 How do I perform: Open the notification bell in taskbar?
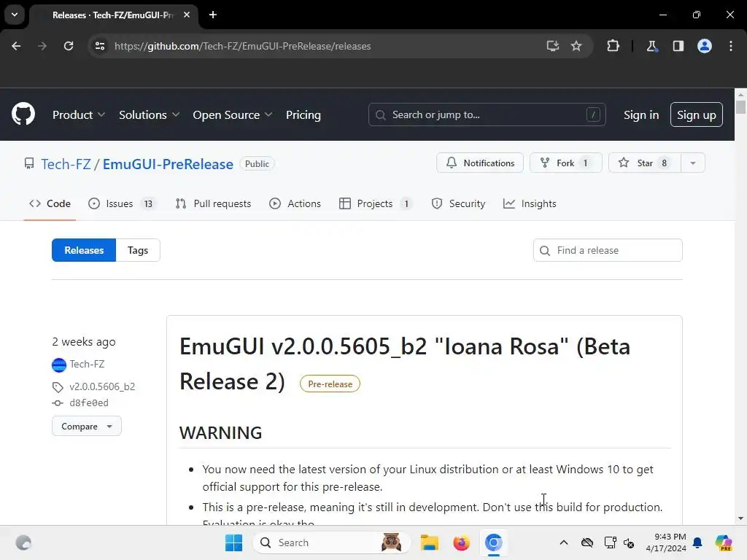click(x=698, y=542)
